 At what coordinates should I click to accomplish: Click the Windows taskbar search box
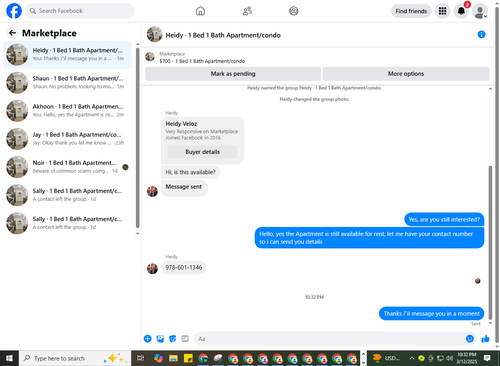pos(75,358)
